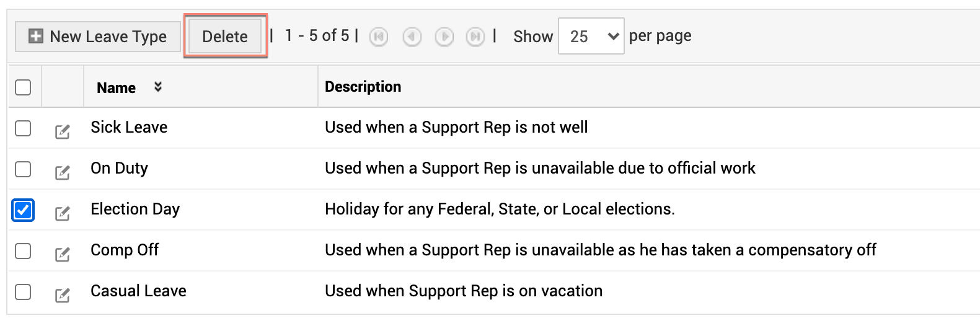The width and height of the screenshot is (980, 318).
Task: Toggle the select-all header checkbox
Action: coord(23,87)
